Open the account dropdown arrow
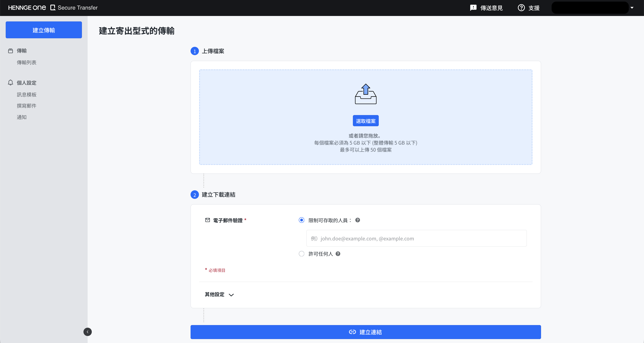644x343 pixels. (632, 8)
